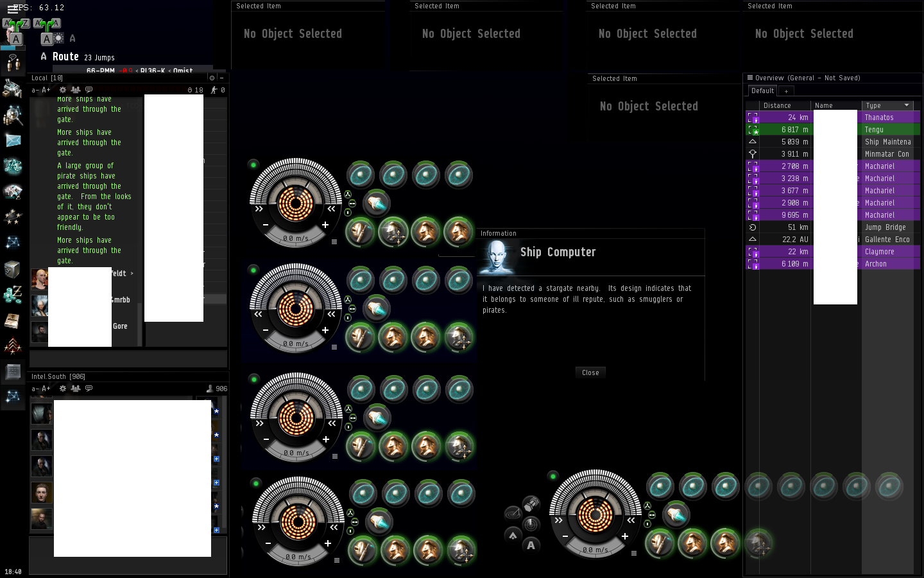Open the mail envelope icon in the sidebar

pos(13,140)
